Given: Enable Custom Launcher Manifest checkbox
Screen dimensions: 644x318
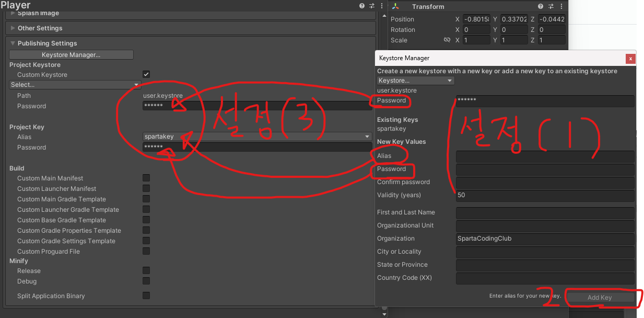Looking at the screenshot, I should (146, 189).
